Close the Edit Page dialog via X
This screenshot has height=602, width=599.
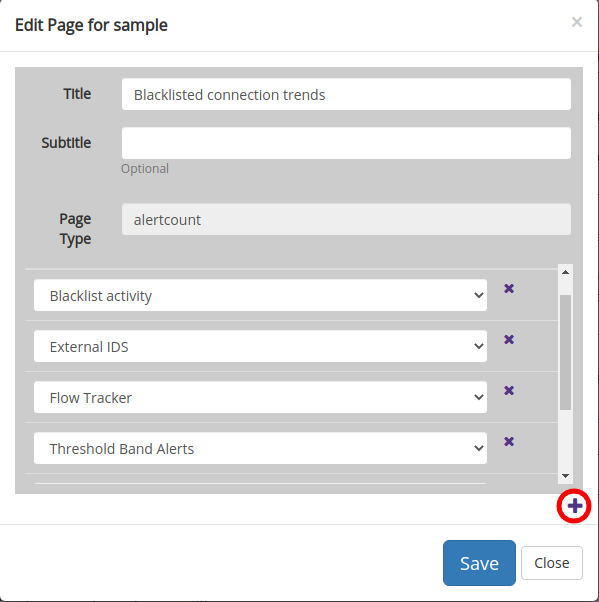coord(577,22)
